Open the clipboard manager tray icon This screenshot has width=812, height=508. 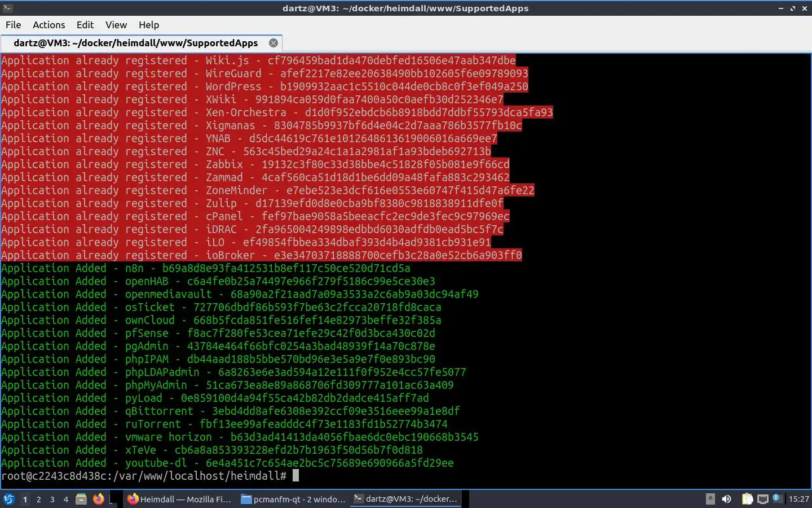pyautogui.click(x=747, y=499)
